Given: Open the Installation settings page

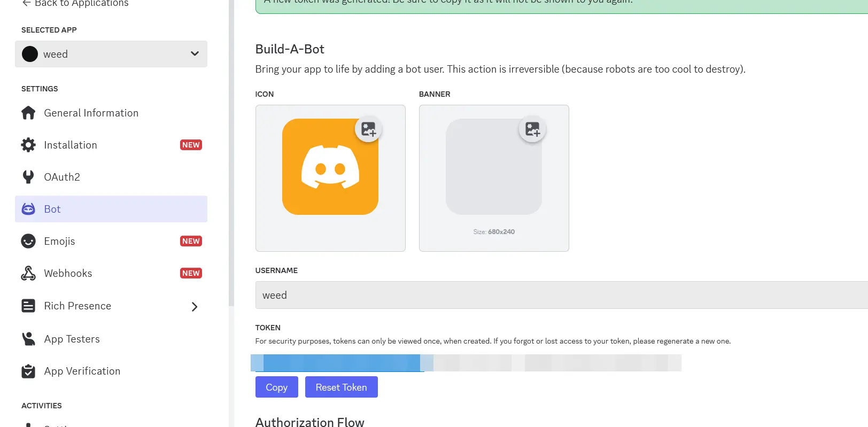Looking at the screenshot, I should tap(71, 145).
